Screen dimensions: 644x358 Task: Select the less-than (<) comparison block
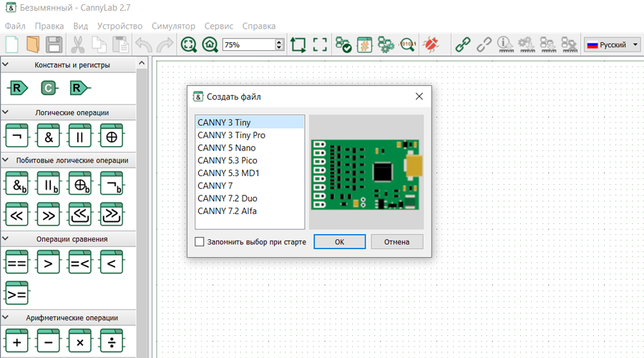pyautogui.click(x=112, y=262)
